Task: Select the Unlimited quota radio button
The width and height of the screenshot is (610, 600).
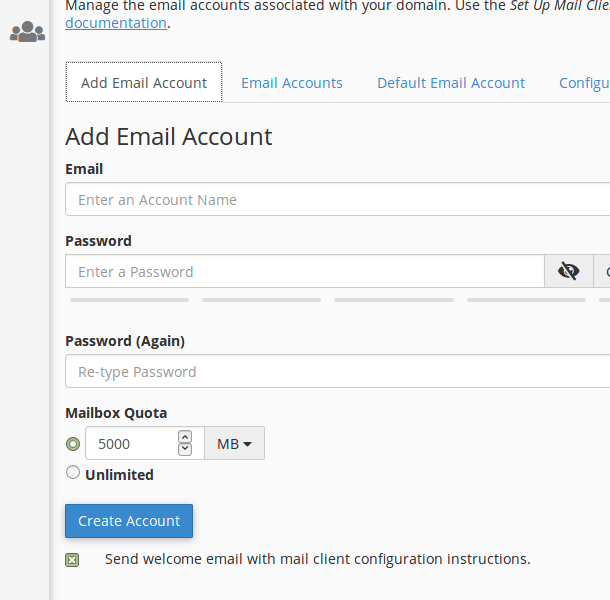Action: (73, 473)
